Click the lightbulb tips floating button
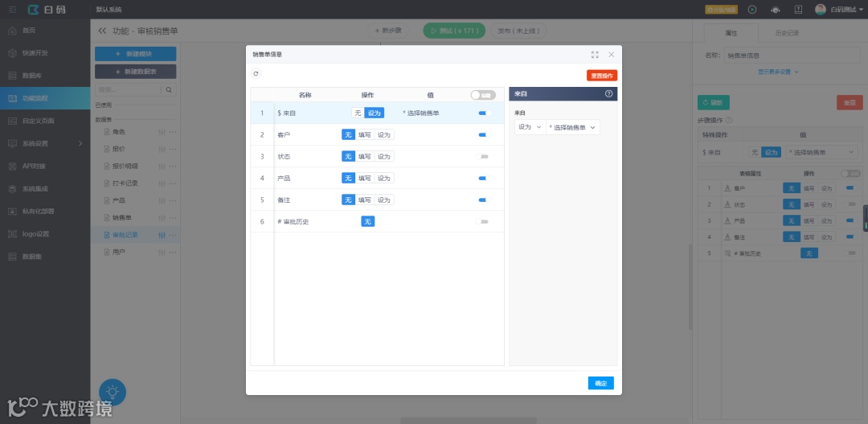 (113, 393)
